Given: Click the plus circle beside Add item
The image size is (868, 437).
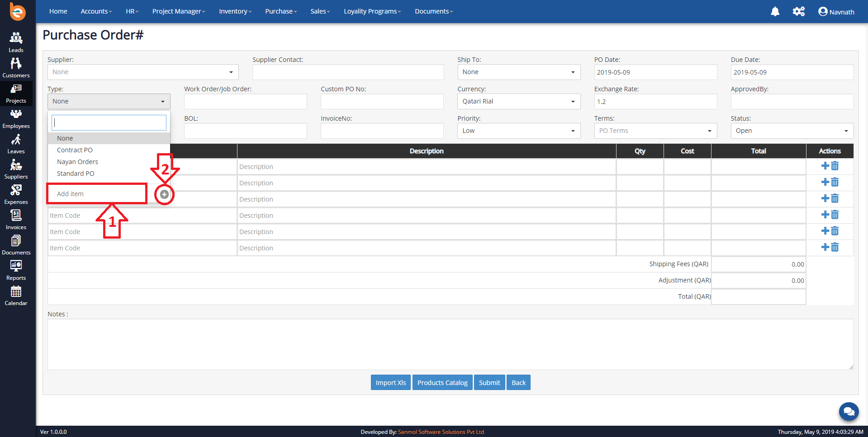Looking at the screenshot, I should (164, 194).
